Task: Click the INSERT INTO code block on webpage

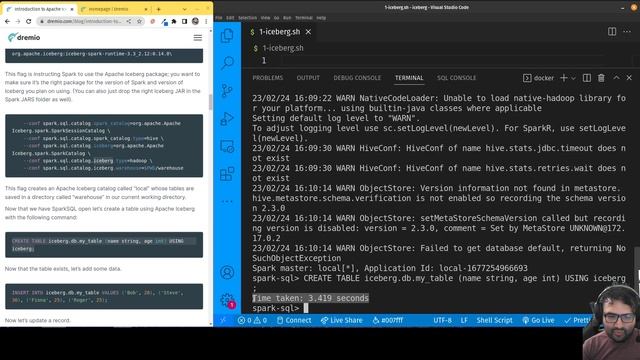Action: pos(104,296)
